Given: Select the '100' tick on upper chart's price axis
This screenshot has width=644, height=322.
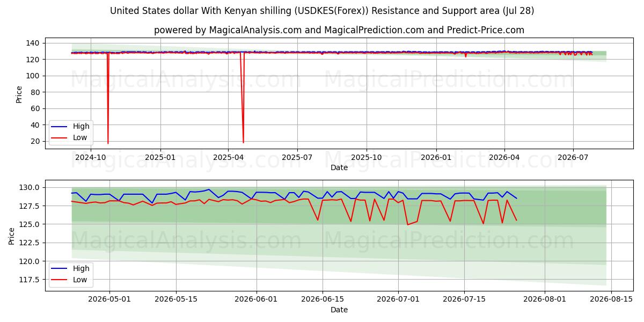Looking at the screenshot, I should tap(33, 76).
